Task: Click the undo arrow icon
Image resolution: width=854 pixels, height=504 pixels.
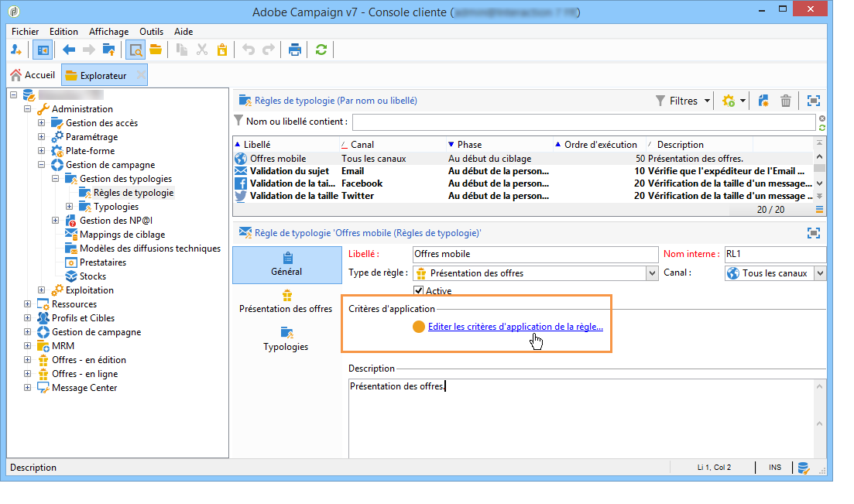Action: pyautogui.click(x=249, y=50)
